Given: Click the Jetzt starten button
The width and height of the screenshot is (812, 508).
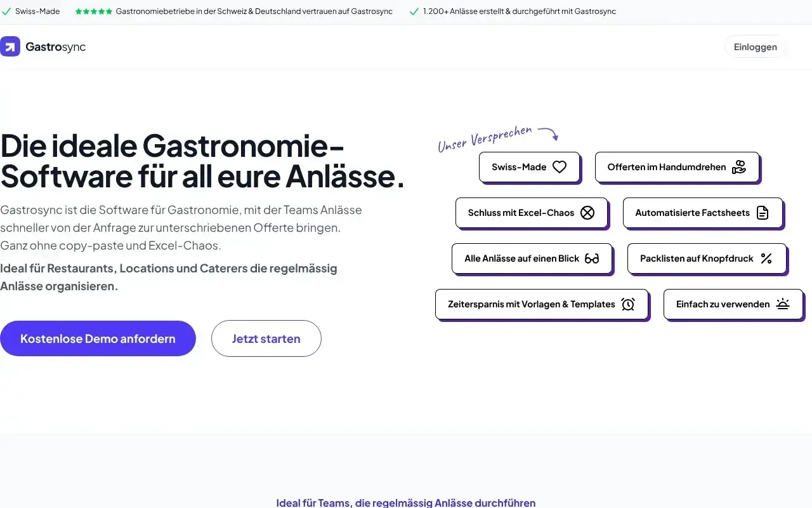Looking at the screenshot, I should point(266,338).
